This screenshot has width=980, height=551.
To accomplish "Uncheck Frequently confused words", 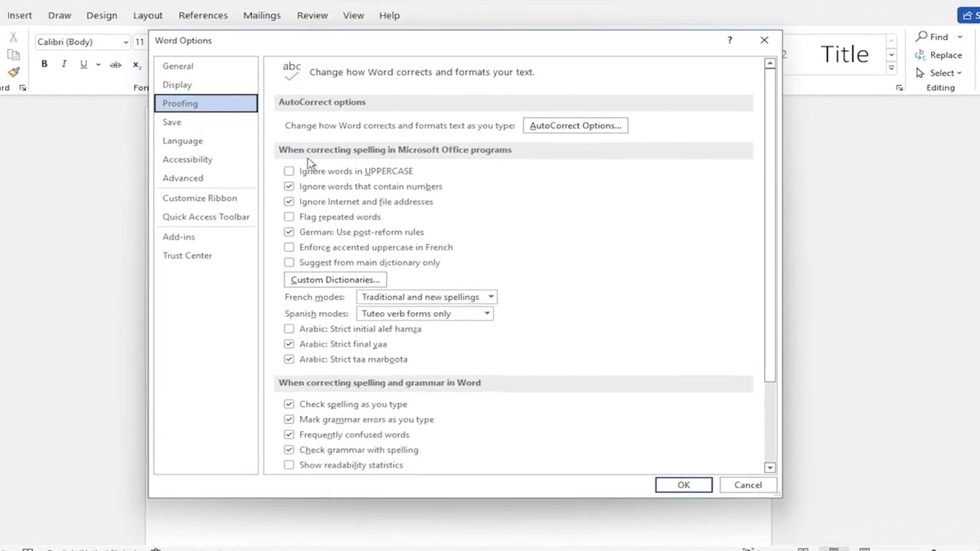I will tap(289, 435).
